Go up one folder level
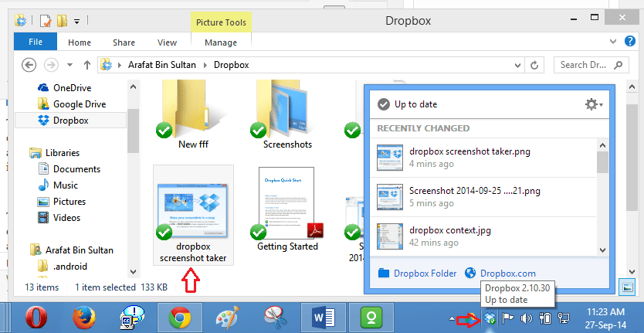Viewport: 644px width, 333px height. point(87,65)
